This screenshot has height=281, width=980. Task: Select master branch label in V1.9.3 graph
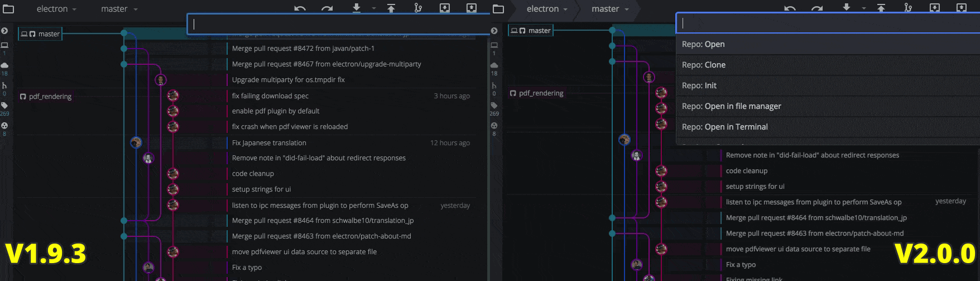click(x=40, y=34)
